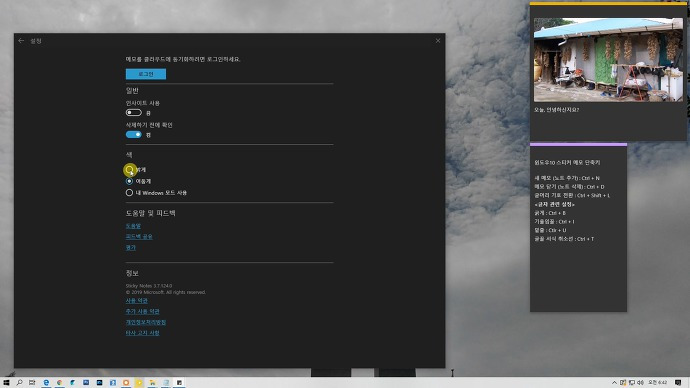The height and width of the screenshot is (388, 690).
Task: Click the blue 로그인 sign-in button
Action: pos(146,74)
